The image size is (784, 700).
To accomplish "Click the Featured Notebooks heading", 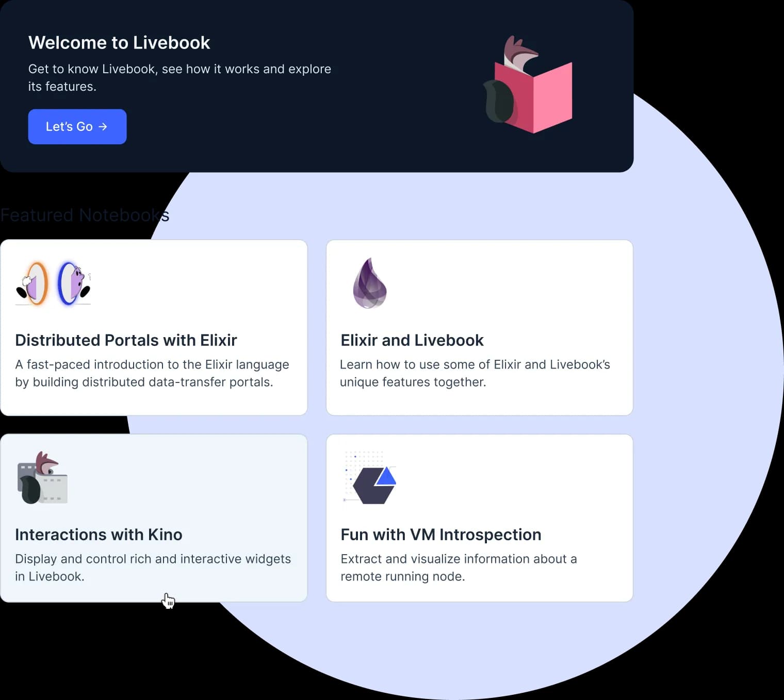I will tap(85, 215).
